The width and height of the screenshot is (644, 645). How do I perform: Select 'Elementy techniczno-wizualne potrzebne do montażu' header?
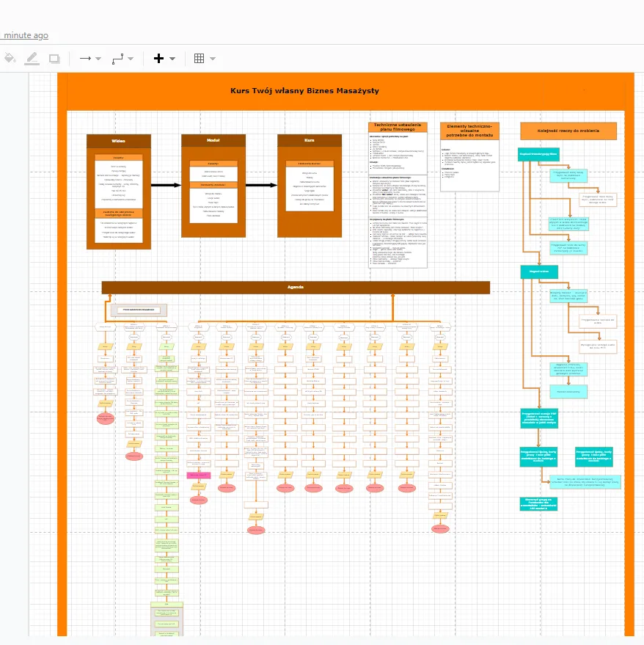tap(469, 131)
